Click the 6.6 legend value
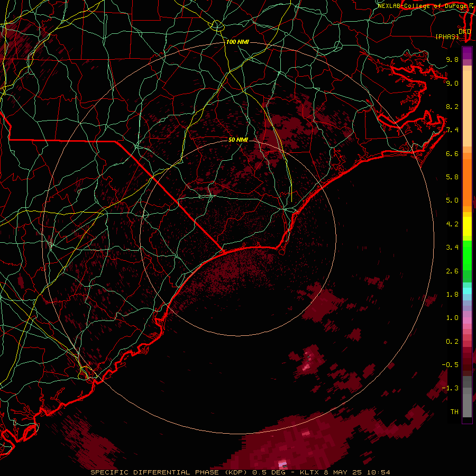 point(452,153)
